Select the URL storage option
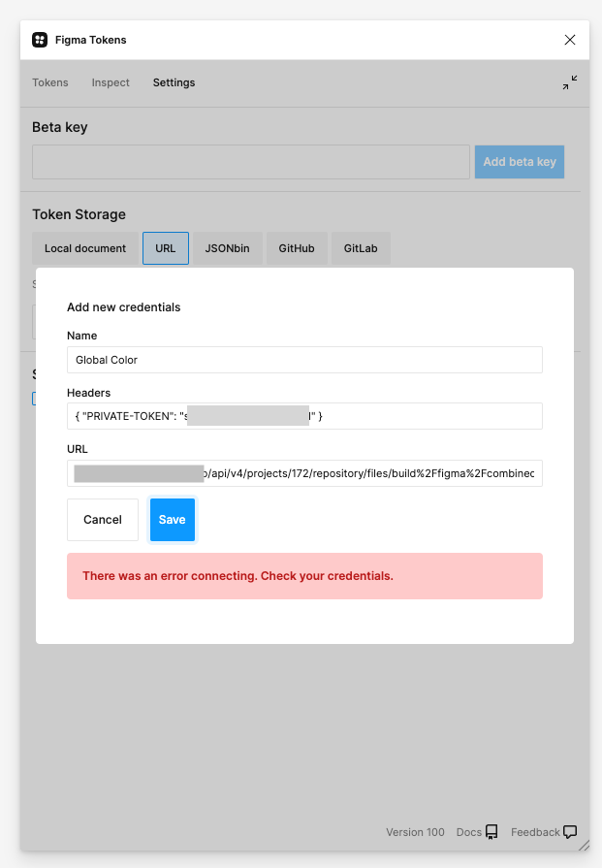This screenshot has height=868, width=602. [x=165, y=248]
